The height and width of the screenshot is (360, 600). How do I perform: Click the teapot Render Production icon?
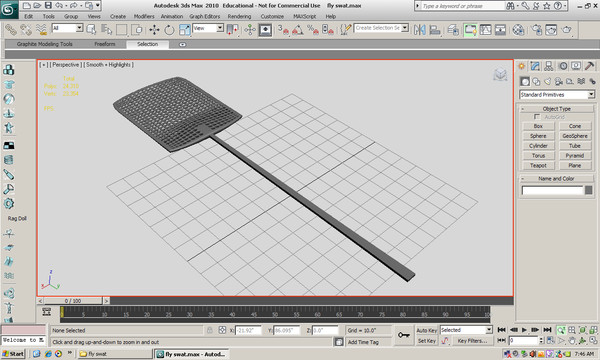(567, 30)
